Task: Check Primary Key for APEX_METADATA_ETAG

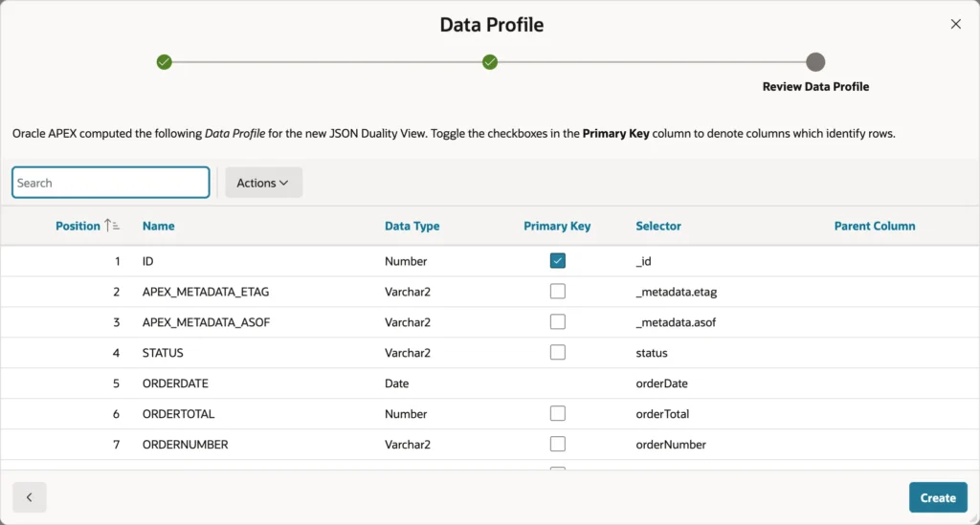Action: (x=558, y=292)
